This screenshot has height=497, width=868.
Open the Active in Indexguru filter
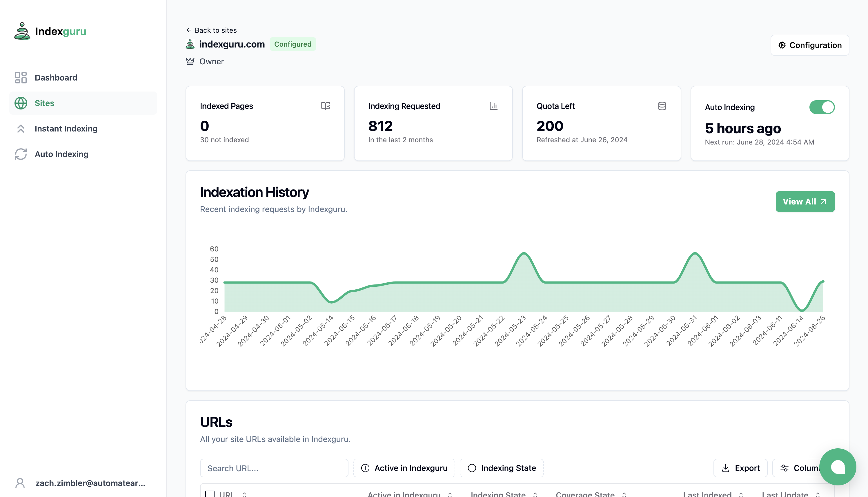pos(404,468)
